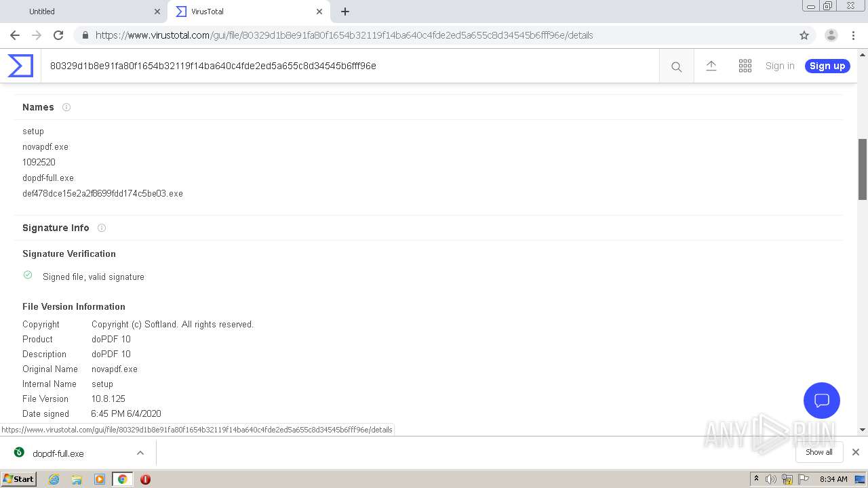The image size is (868, 488).
Task: Click the green valid signature checkmark
Action: pos(28,275)
